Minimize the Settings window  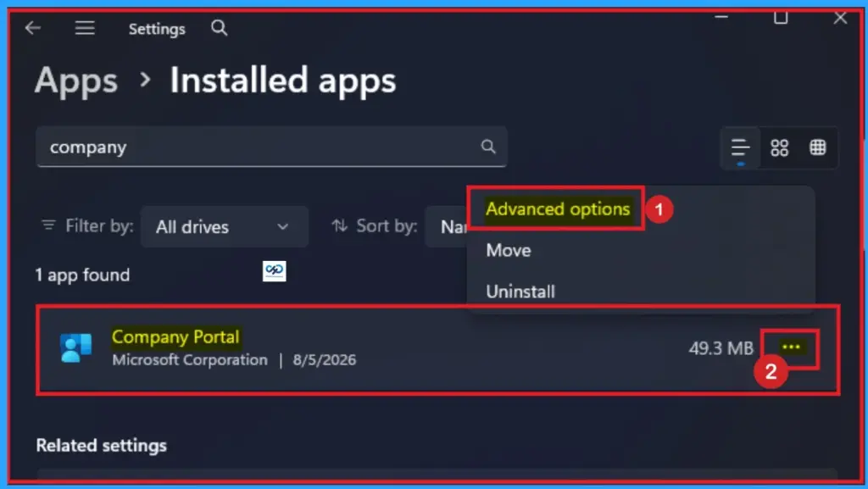click(721, 18)
